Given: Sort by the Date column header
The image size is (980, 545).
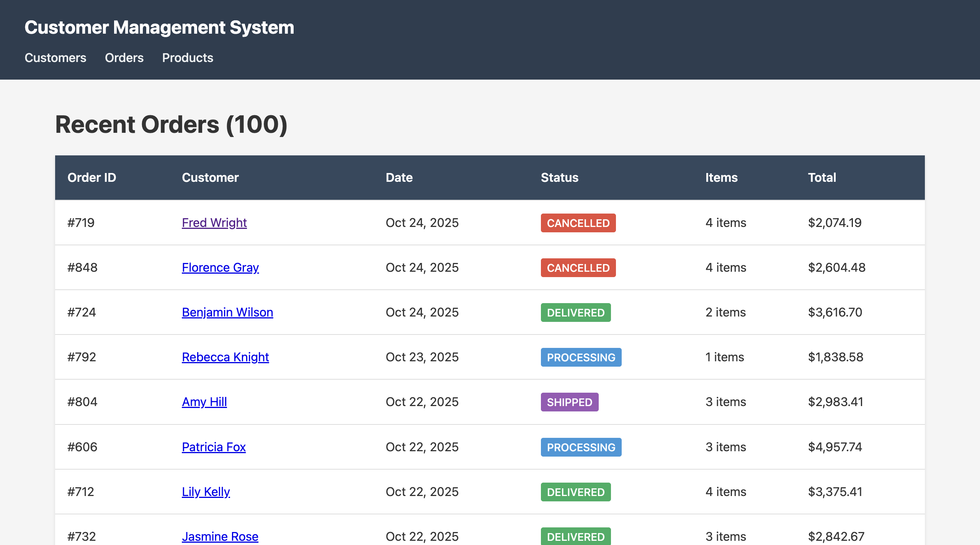Looking at the screenshot, I should [399, 177].
